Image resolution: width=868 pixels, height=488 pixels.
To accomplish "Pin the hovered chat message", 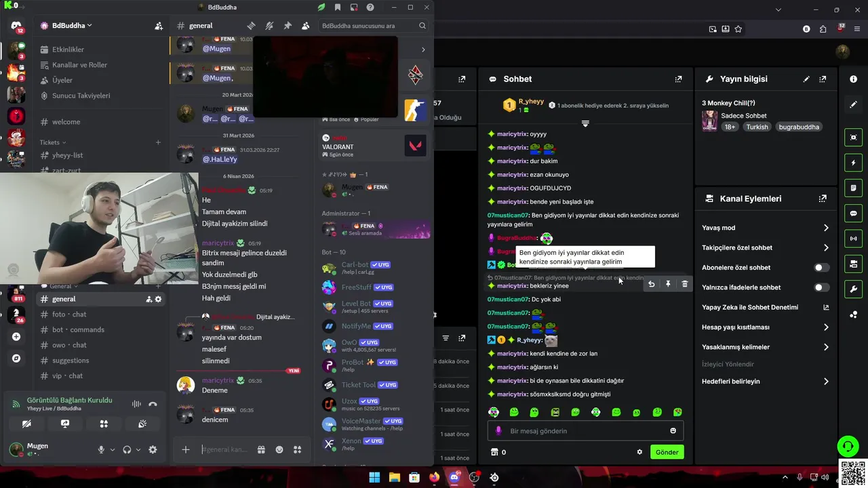I will [x=668, y=284].
